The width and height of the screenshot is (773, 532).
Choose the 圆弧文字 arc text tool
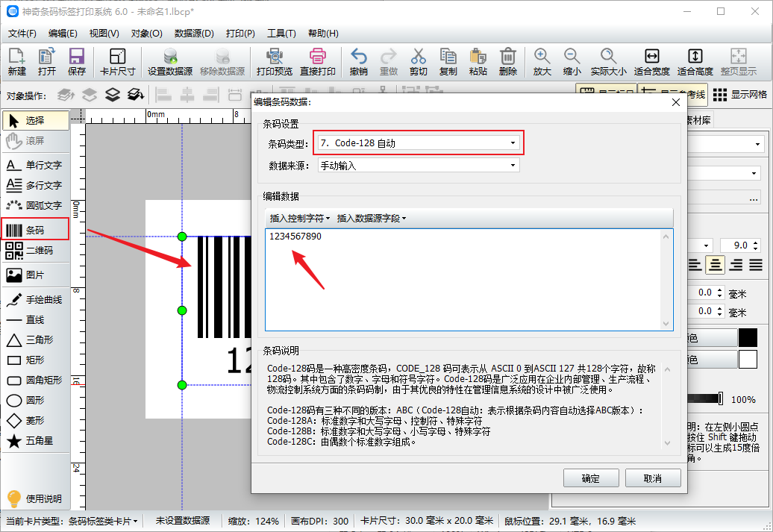tap(35, 205)
